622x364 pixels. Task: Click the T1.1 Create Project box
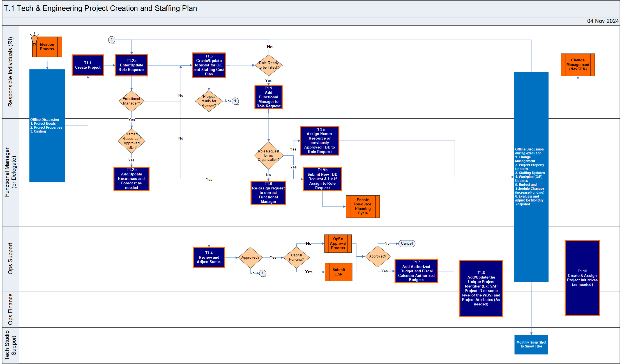point(88,65)
